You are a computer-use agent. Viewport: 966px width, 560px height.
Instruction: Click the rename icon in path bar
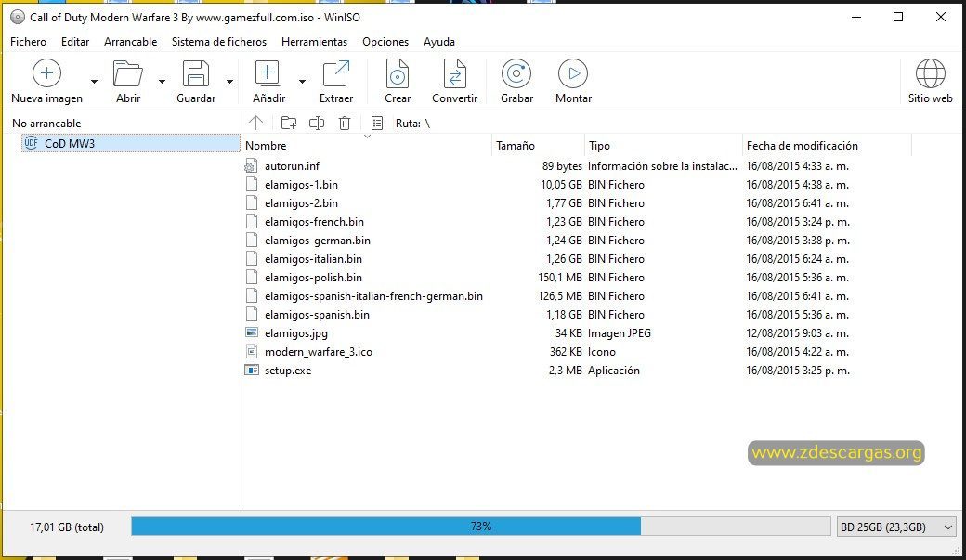(x=317, y=123)
